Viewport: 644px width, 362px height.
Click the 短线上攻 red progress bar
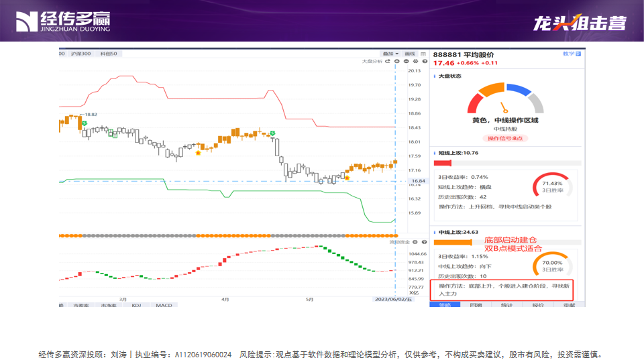[443, 163]
